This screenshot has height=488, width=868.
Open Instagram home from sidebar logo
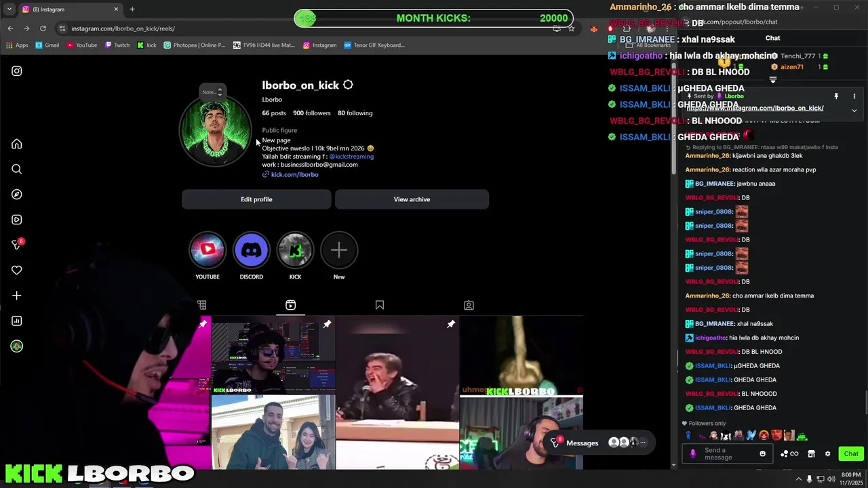[17, 71]
